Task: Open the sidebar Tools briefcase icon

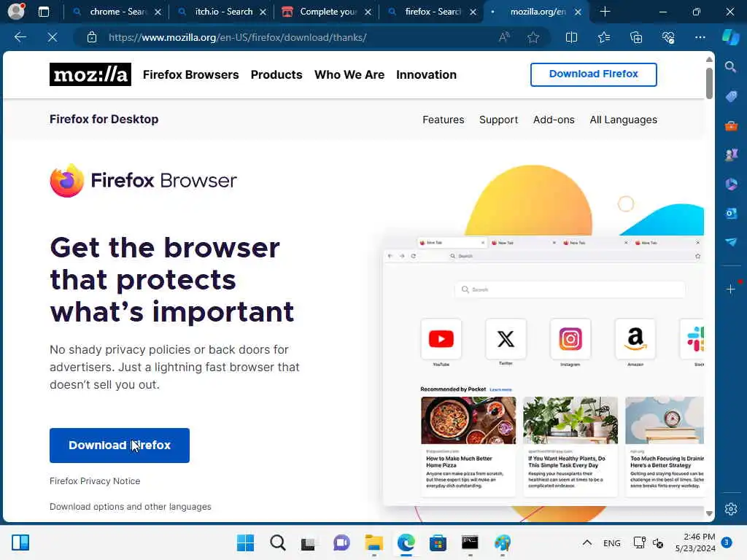Action: pos(731,125)
